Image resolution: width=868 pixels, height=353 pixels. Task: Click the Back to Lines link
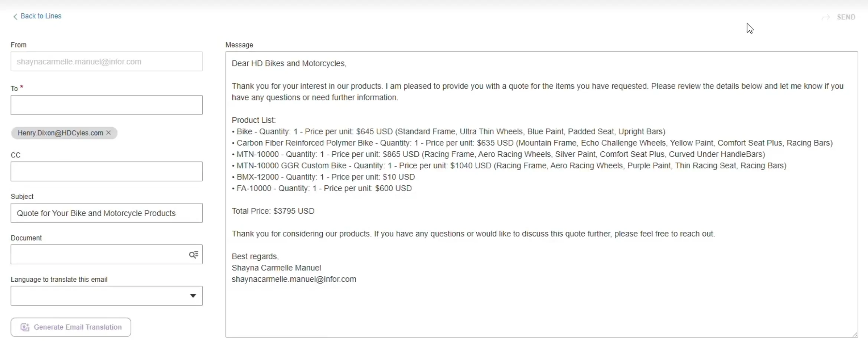click(x=40, y=16)
